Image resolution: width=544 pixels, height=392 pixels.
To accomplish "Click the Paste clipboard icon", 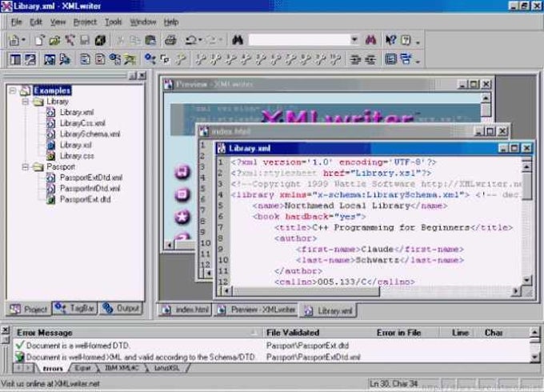I will point(150,40).
